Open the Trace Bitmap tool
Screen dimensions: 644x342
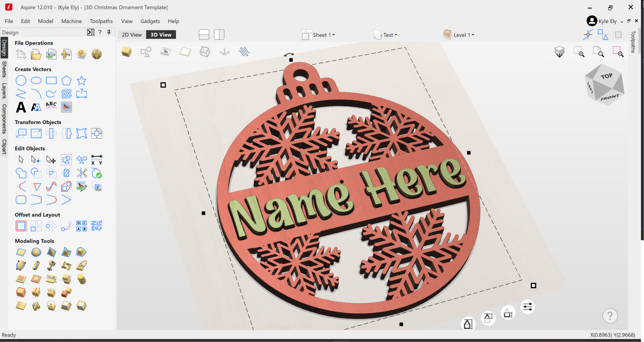point(66,107)
